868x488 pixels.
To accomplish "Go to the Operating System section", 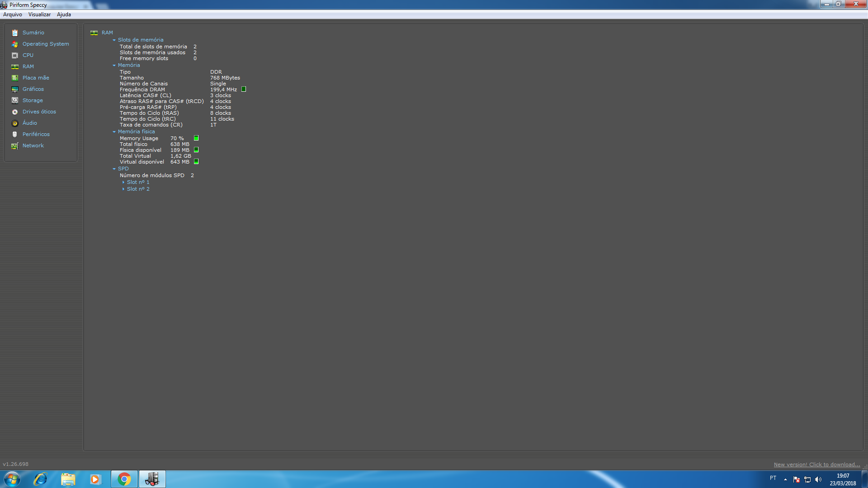I will [46, 44].
